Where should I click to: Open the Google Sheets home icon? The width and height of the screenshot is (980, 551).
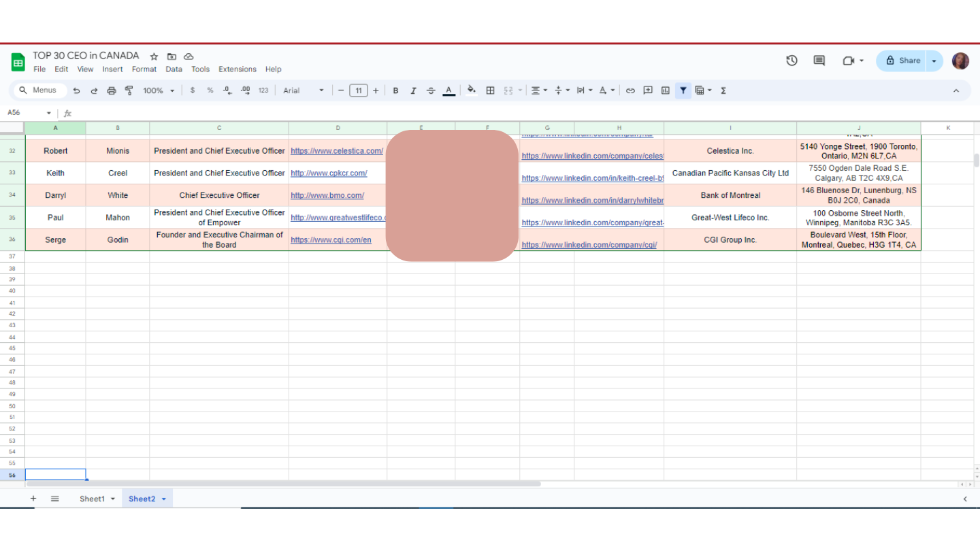[x=18, y=62]
